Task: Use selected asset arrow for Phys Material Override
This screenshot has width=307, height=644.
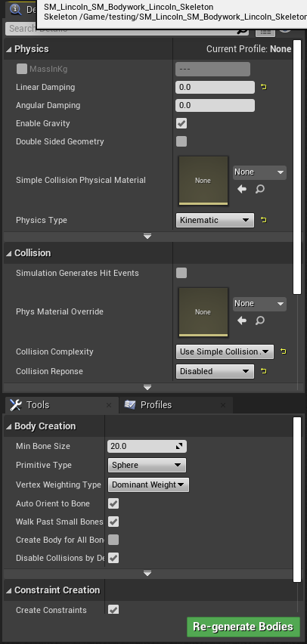Action: click(242, 320)
